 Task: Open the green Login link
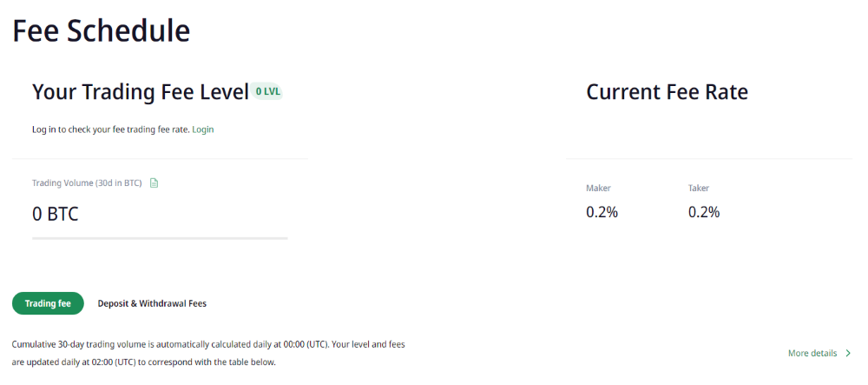click(x=203, y=129)
